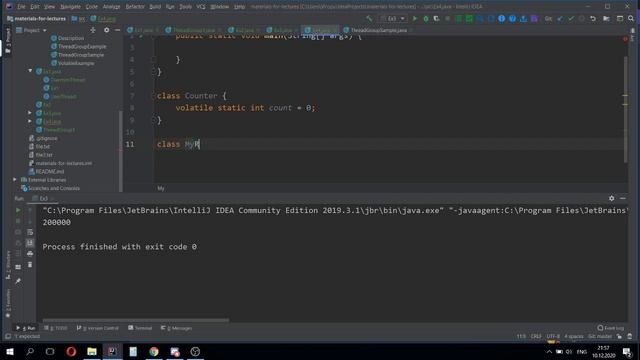Hide the Project panel with minus icon

(118, 30)
